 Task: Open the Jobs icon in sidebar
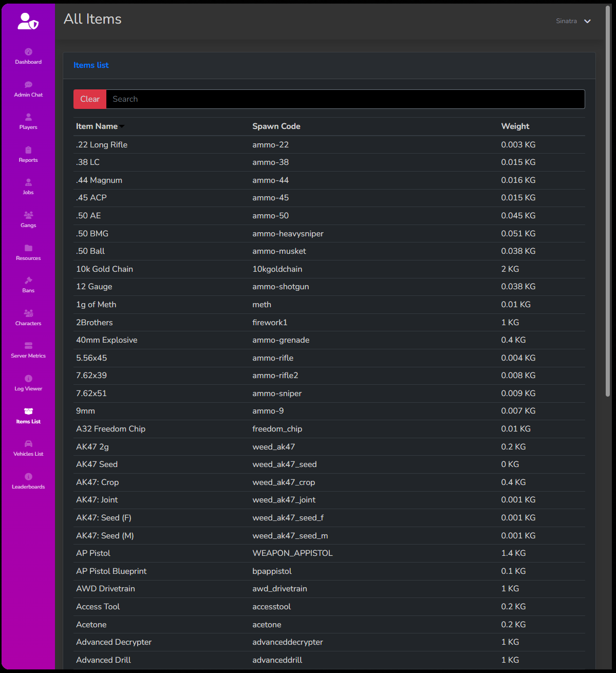tap(28, 182)
